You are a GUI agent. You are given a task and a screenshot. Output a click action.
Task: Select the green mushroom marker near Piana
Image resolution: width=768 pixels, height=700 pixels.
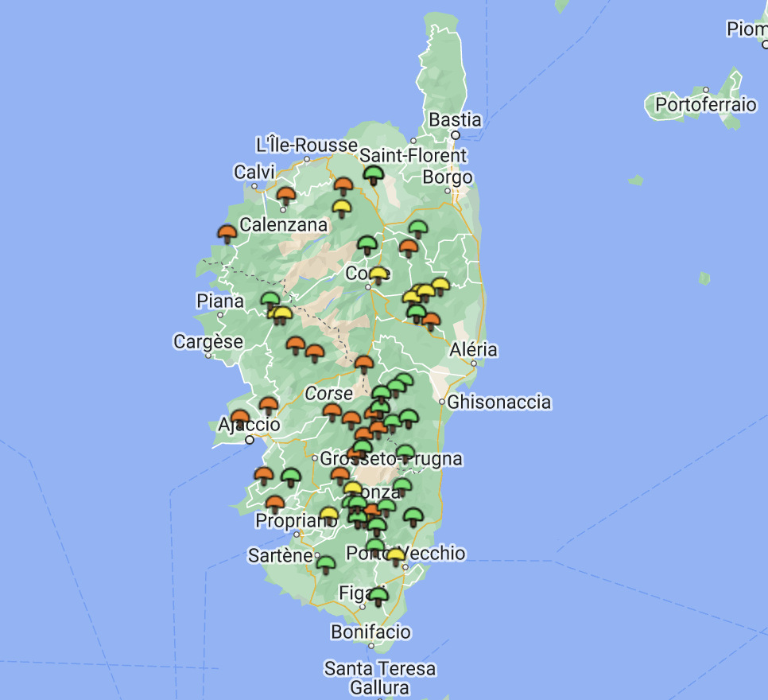click(x=270, y=298)
